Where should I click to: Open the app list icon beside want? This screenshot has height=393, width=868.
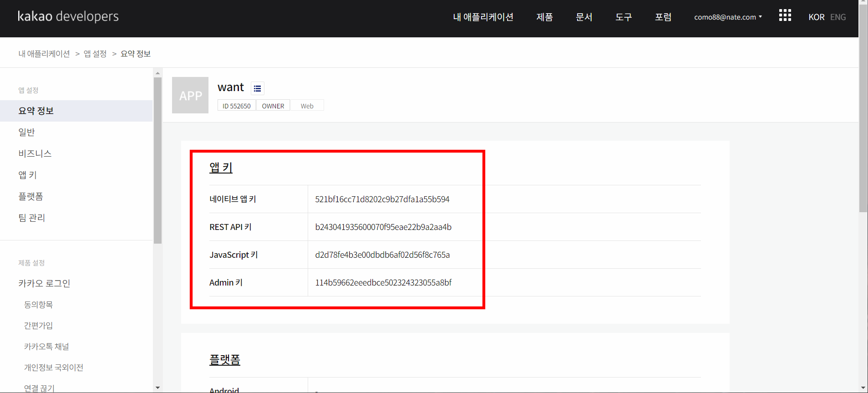pos(258,88)
